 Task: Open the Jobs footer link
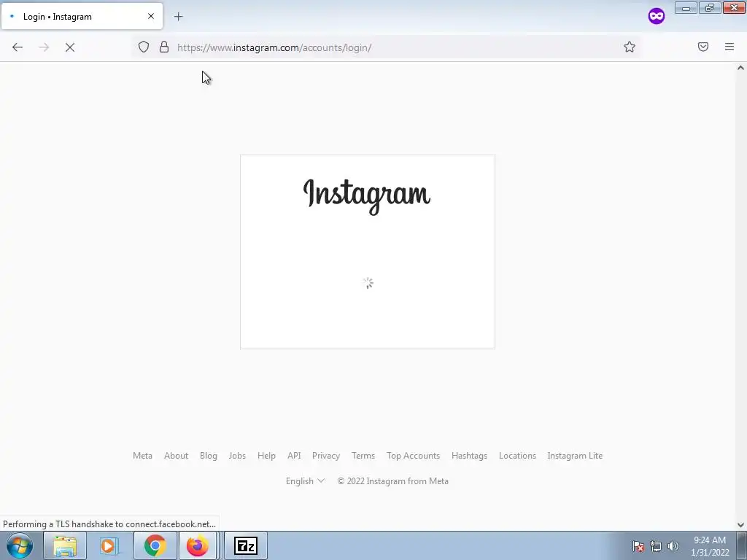(237, 456)
